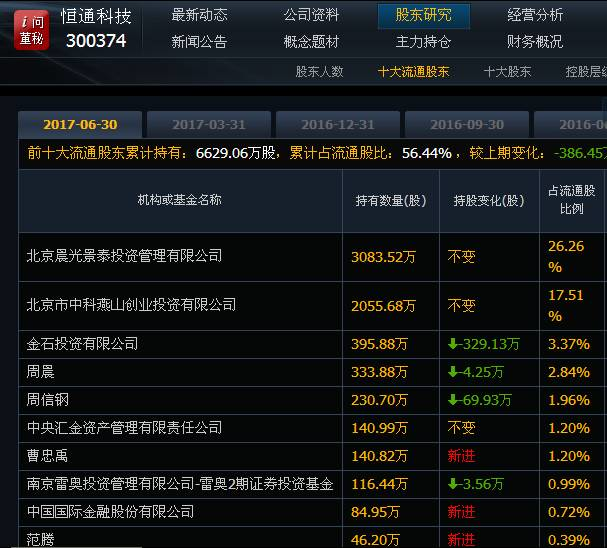Image resolution: width=607 pixels, height=548 pixels.
Task: Select the 2017-03-31 date tab
Action: (209, 125)
